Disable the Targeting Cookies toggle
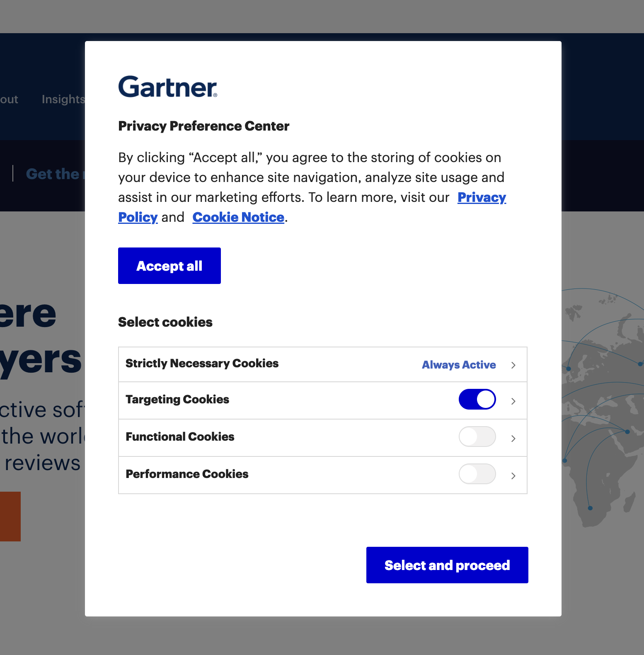The height and width of the screenshot is (655, 644). pos(477,399)
